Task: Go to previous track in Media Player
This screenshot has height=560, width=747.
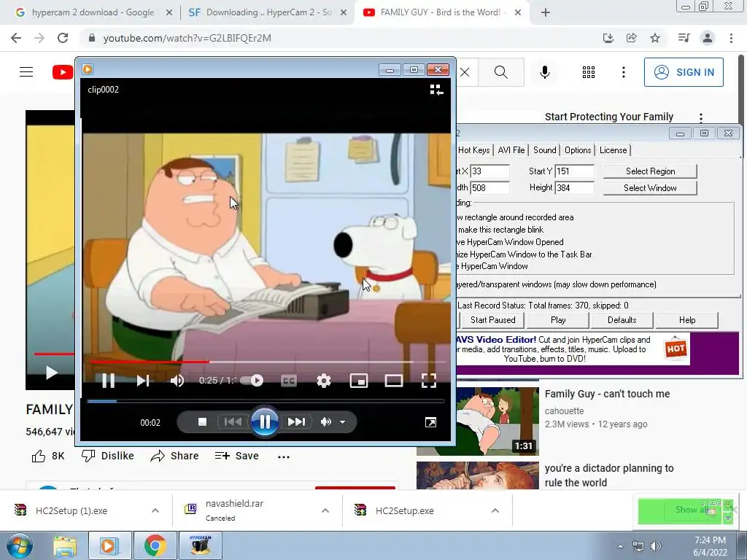Action: click(233, 422)
